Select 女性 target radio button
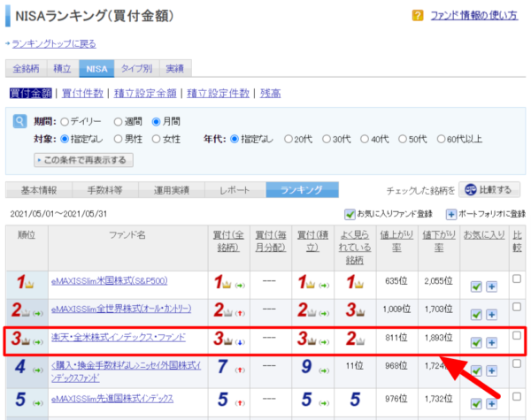Image resolution: width=531 pixels, height=420 pixels. tap(156, 139)
